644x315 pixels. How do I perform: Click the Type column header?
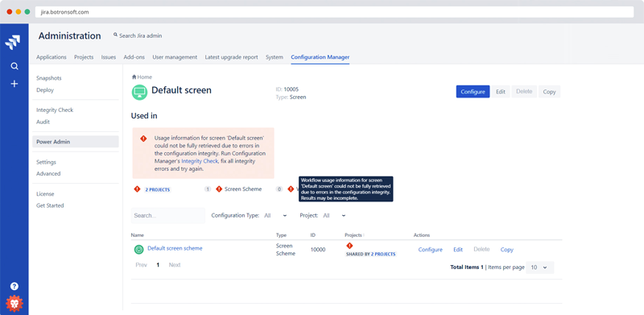pos(281,235)
